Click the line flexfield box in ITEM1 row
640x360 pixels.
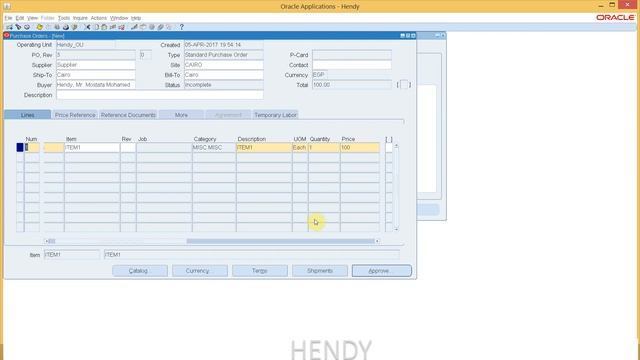(389, 147)
